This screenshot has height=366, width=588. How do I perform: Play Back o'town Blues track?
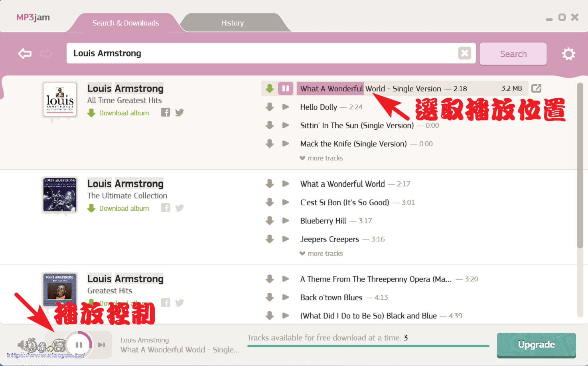coord(286,297)
